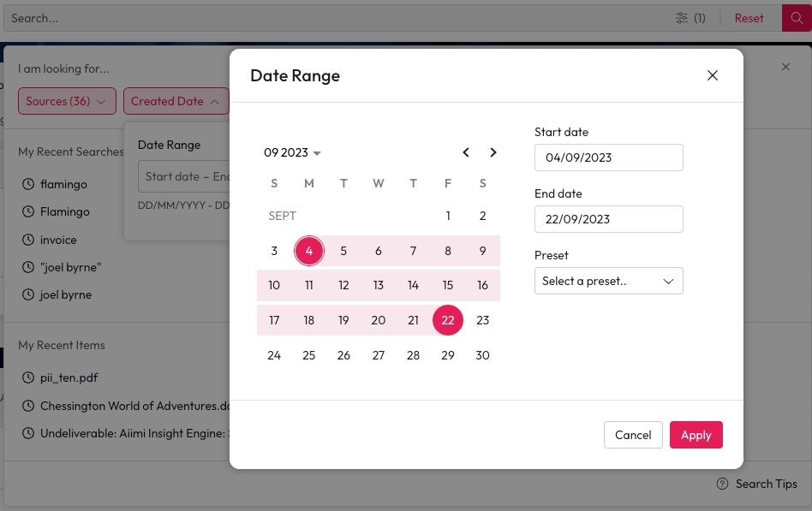Close the Date Range dialog with X
This screenshot has height=511, width=812.
712,75
